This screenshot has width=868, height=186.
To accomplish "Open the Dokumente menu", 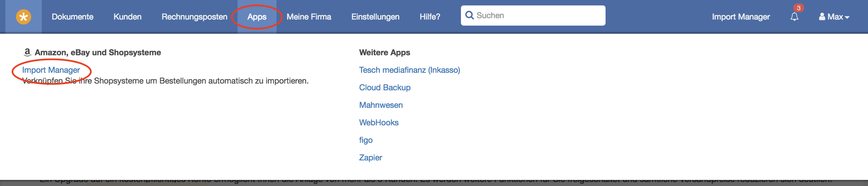I will point(72,17).
